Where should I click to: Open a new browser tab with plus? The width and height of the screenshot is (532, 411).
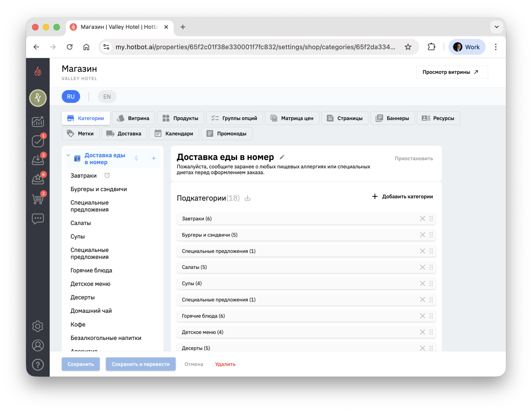click(x=183, y=27)
